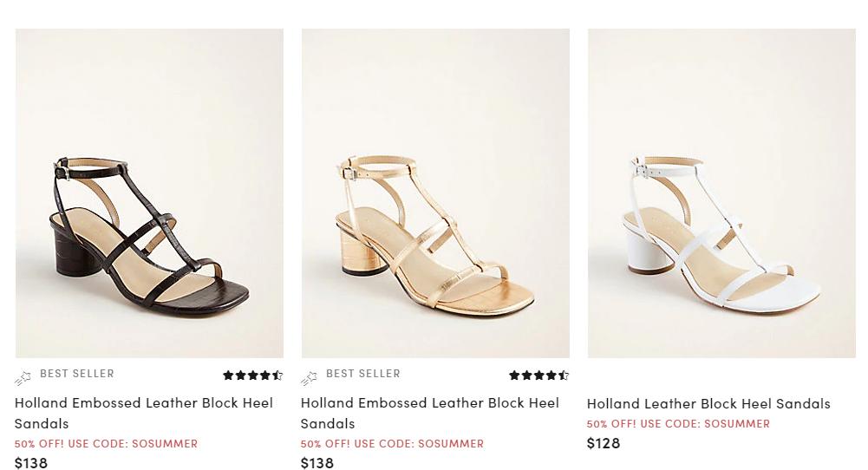This screenshot has height=470, width=868.
Task: Open star rating reviews for gold sandals
Action: pyautogui.click(x=538, y=375)
